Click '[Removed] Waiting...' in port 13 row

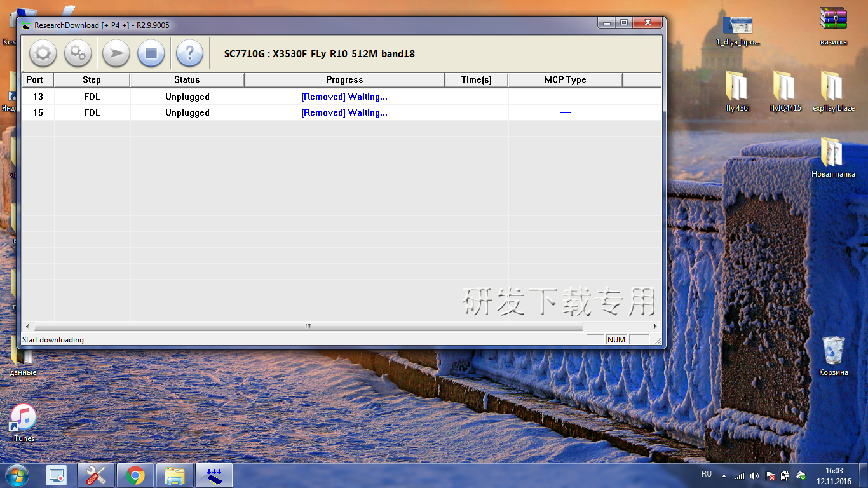coord(344,97)
